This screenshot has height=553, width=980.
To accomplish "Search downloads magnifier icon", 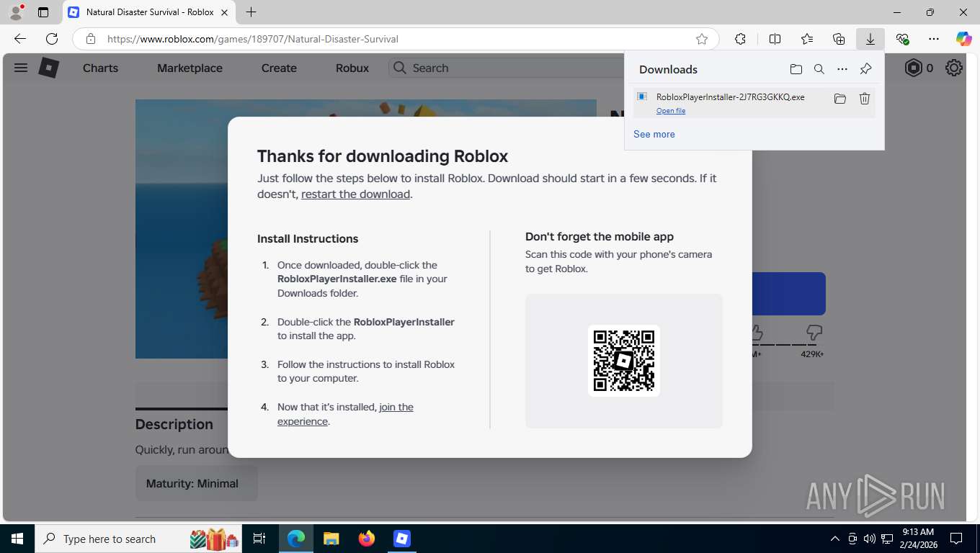I will [x=819, y=69].
